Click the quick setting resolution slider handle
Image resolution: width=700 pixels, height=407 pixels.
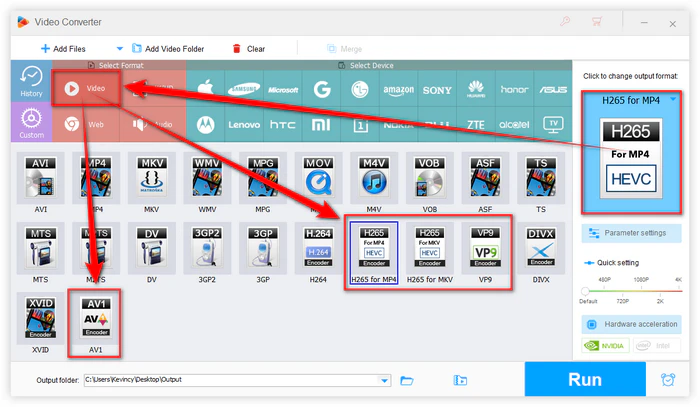point(585,291)
